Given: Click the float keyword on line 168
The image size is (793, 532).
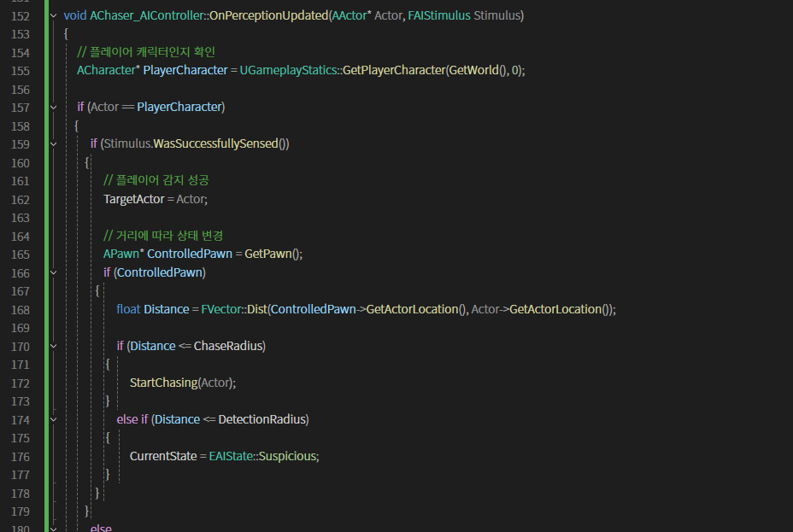Looking at the screenshot, I should [128, 309].
